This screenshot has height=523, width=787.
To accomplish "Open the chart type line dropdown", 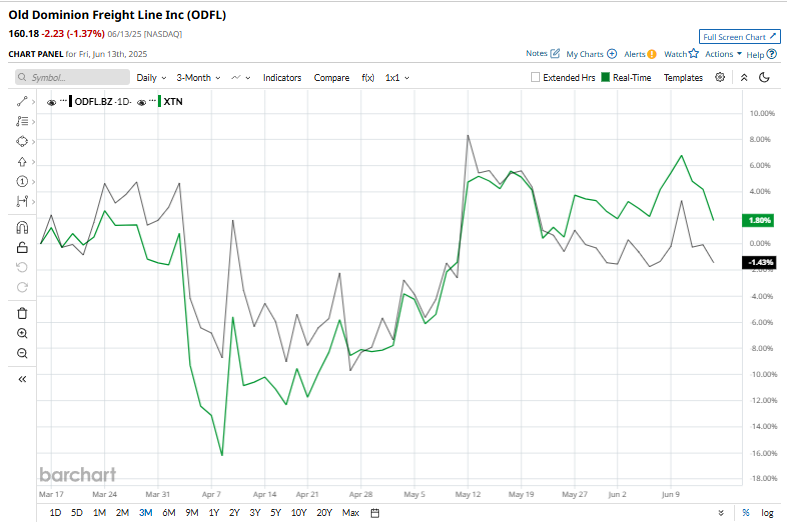I will coord(241,78).
